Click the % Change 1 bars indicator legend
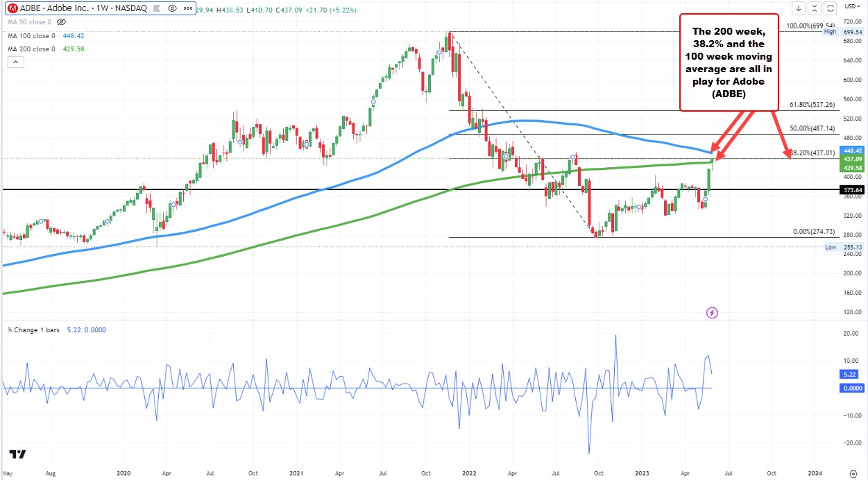Viewport: 868px width, 480px height. point(35,330)
